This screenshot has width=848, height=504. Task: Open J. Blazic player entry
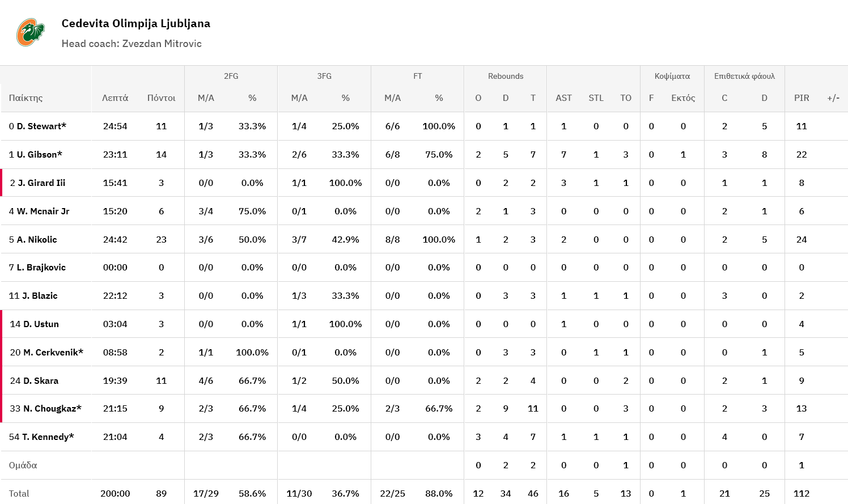tap(40, 296)
